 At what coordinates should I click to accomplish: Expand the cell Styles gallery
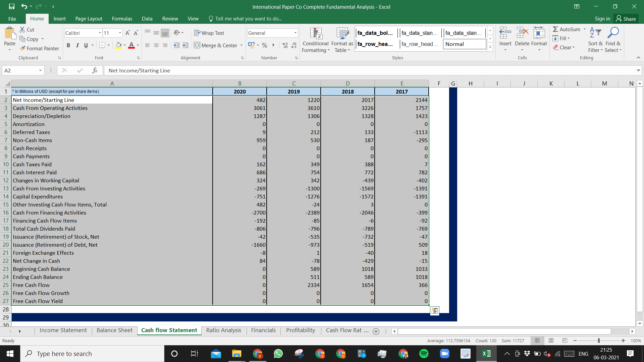490,47
